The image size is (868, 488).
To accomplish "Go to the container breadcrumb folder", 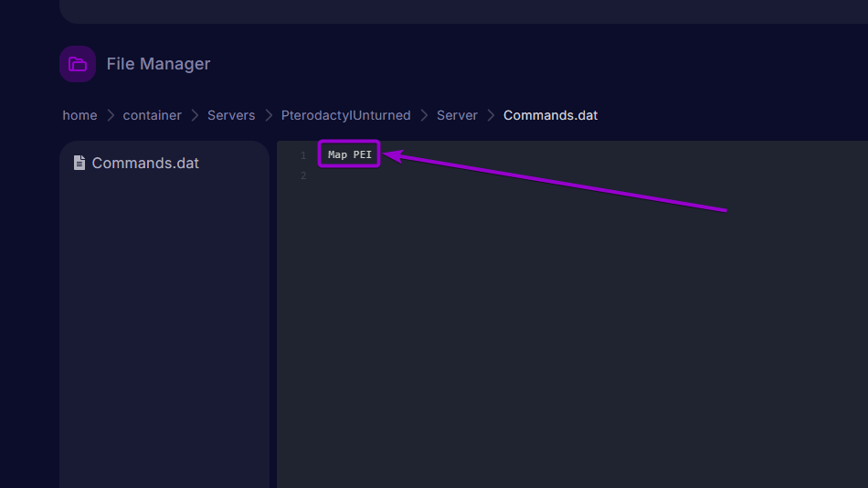I will (x=153, y=115).
